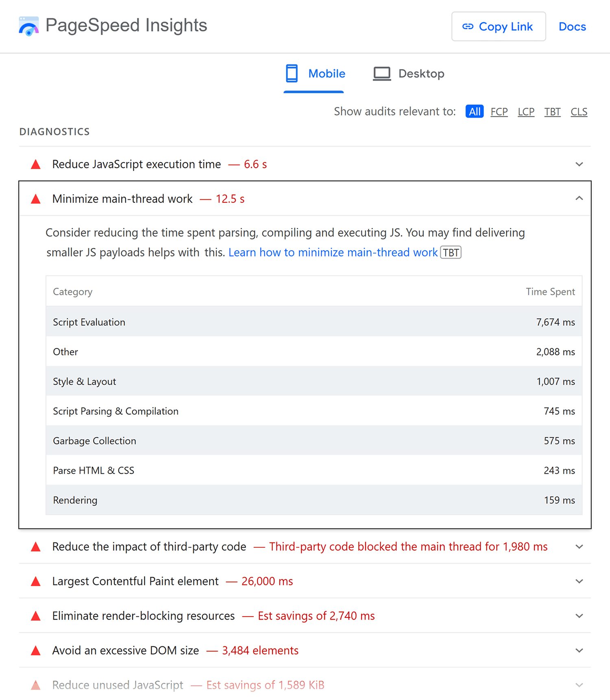Image resolution: width=610 pixels, height=700 pixels.
Task: Click Reduce JavaScript execution time title
Action: tap(137, 164)
